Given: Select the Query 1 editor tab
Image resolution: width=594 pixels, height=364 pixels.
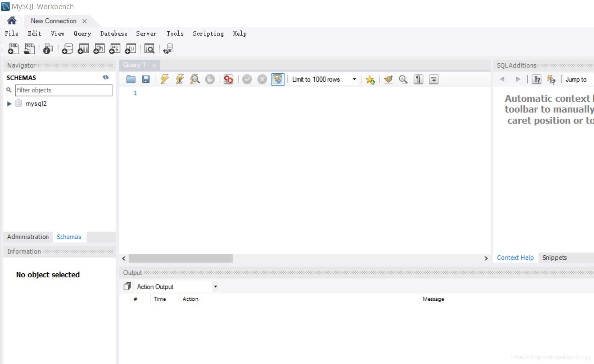Looking at the screenshot, I should [134, 65].
